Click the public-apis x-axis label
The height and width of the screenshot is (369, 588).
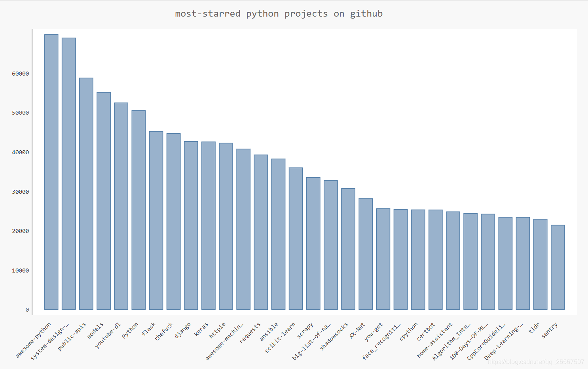pos(72,337)
